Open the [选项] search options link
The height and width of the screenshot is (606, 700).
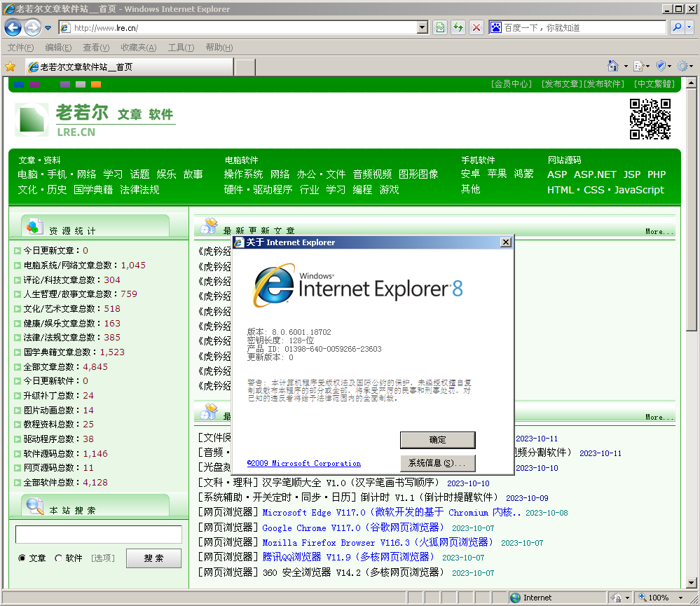(103, 558)
